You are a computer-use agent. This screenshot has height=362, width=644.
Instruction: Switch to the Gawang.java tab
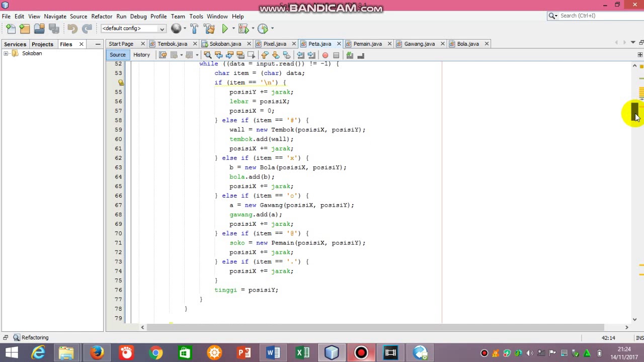pos(420,44)
